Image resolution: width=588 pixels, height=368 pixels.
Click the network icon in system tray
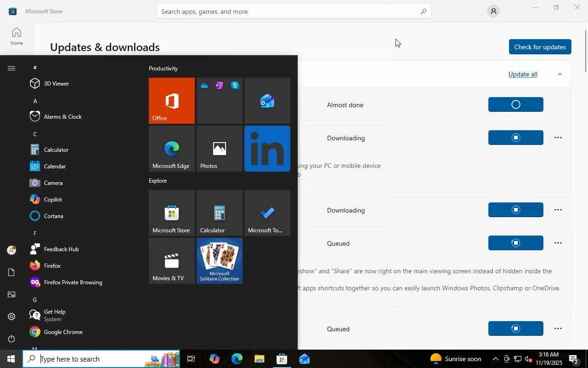pos(518,359)
